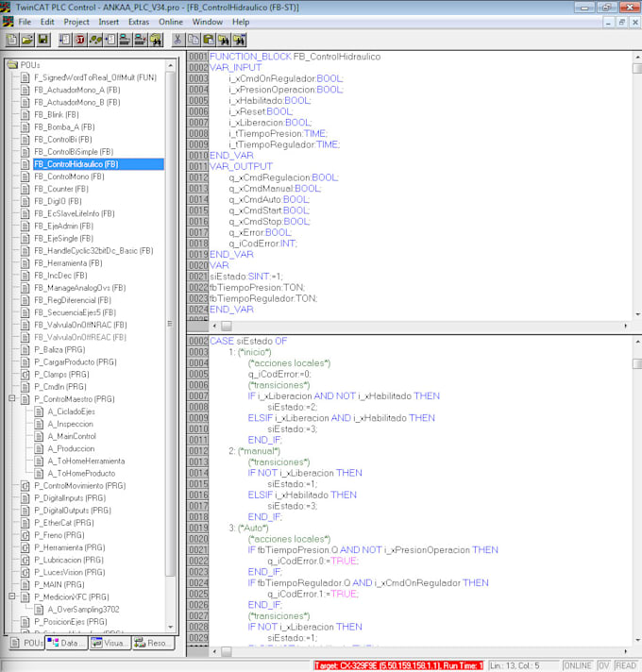This screenshot has width=642, height=672.
Task: Switch to the Resources tab
Action: pos(153,643)
